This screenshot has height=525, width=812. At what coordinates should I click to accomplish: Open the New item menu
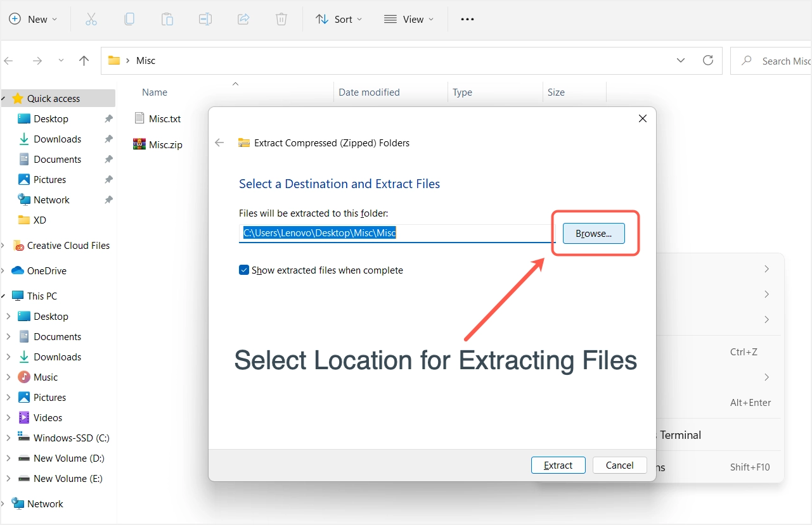pyautogui.click(x=33, y=19)
